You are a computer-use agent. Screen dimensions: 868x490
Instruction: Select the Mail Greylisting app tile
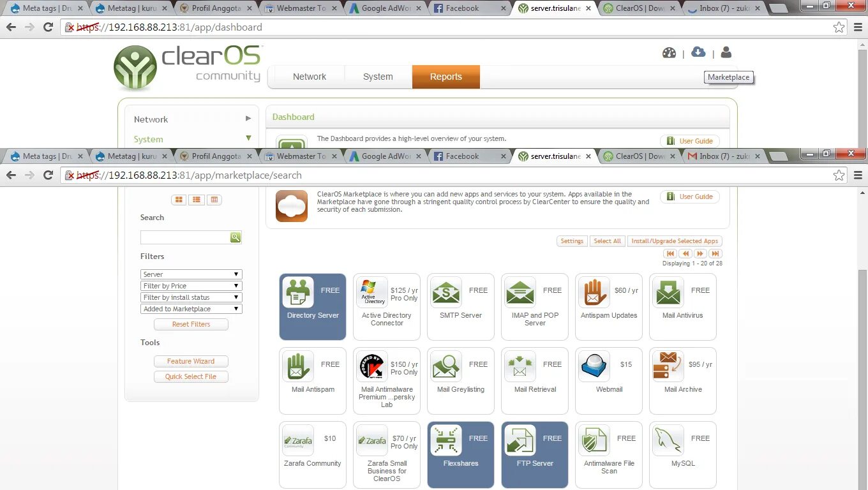(x=461, y=381)
